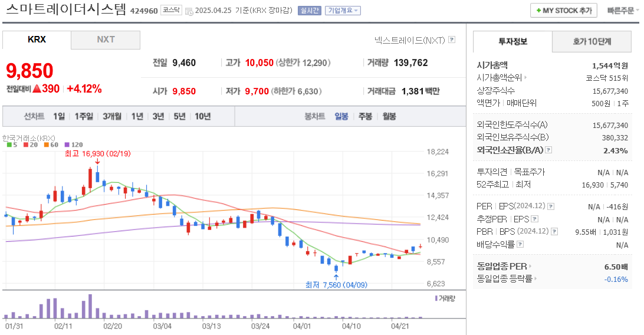
Task: Click the stock code 424960
Action: tap(144, 11)
